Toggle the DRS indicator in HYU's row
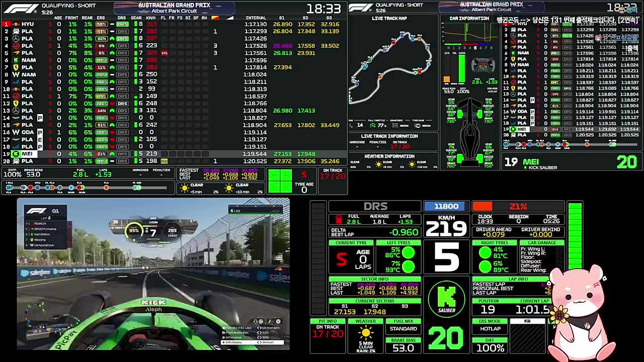The image size is (644, 362). point(122,24)
